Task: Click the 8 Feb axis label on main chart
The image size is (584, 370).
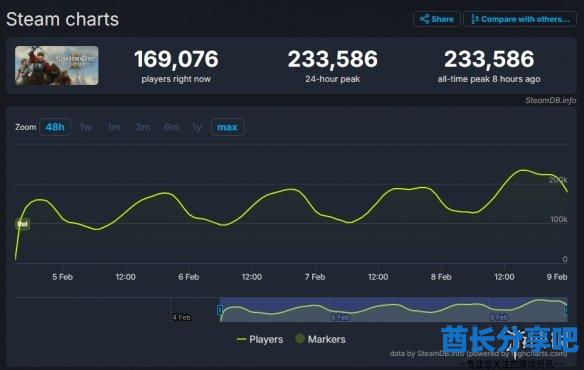Action: (x=441, y=277)
